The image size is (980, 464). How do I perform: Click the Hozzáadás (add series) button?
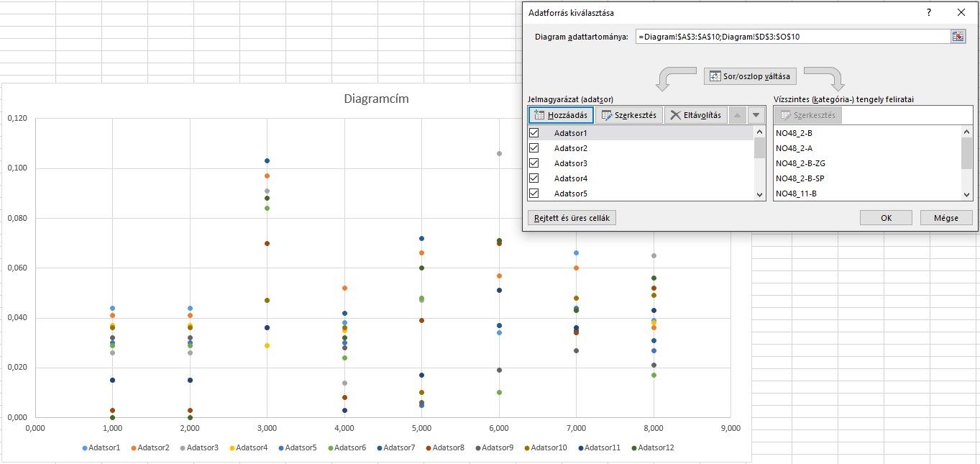click(561, 115)
